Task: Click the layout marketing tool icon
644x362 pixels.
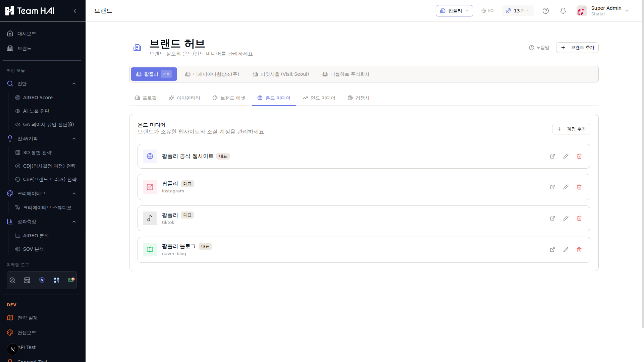Action: point(27,280)
